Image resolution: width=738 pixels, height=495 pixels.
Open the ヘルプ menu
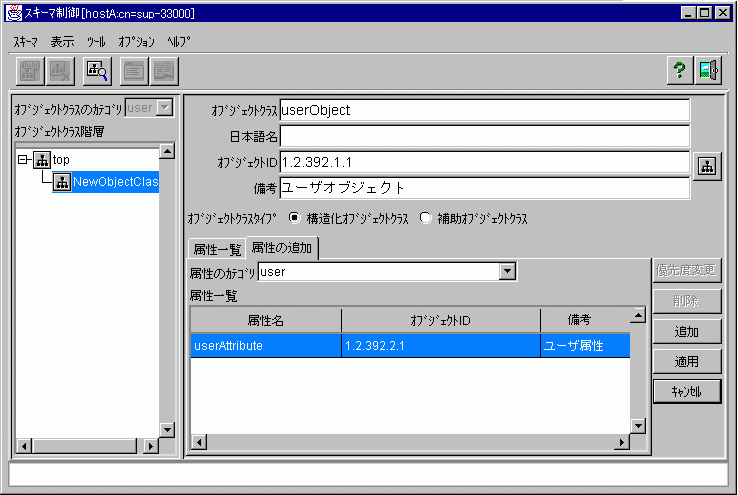pos(179,42)
